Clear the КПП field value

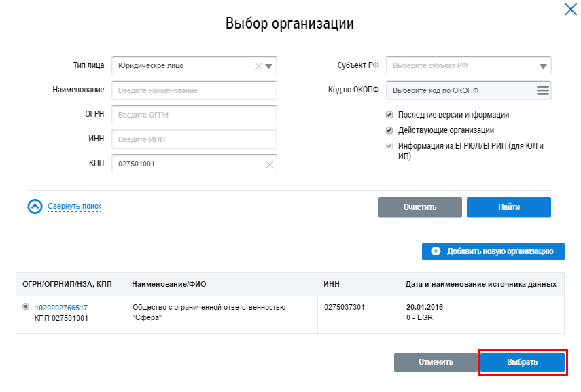(269, 164)
